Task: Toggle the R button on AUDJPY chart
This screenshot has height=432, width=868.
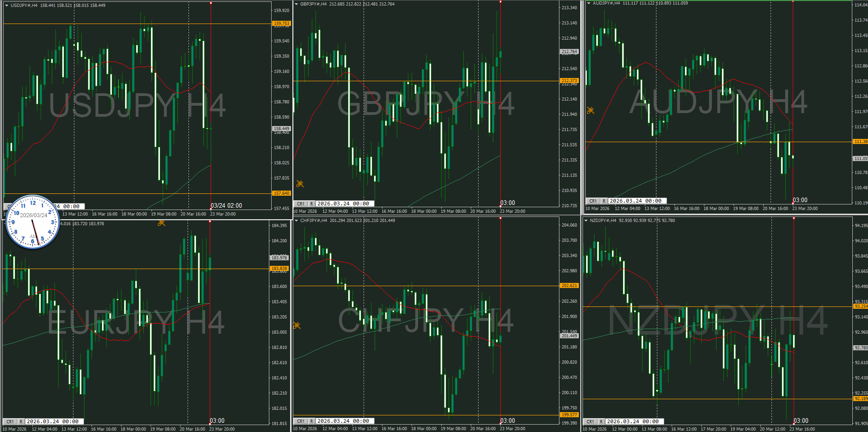Action: [x=604, y=201]
